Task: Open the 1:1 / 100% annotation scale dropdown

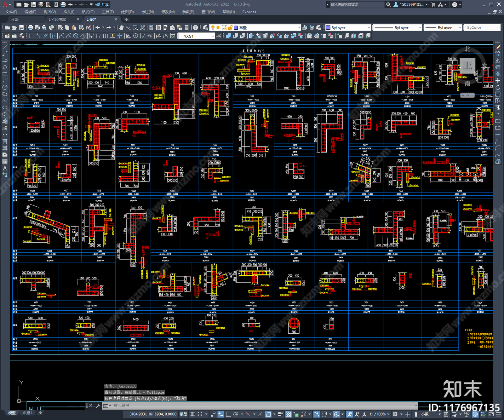Action: pyautogui.click(x=379, y=414)
